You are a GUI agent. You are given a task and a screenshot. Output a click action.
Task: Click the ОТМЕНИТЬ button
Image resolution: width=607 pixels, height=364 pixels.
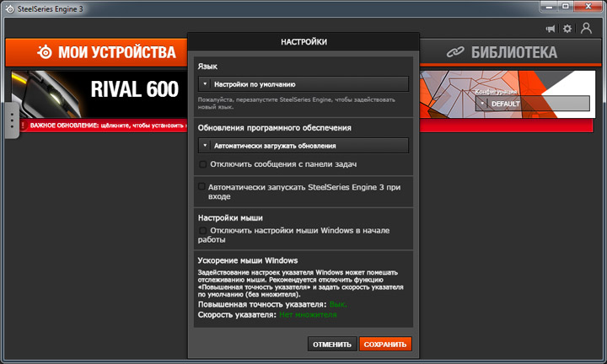click(332, 345)
